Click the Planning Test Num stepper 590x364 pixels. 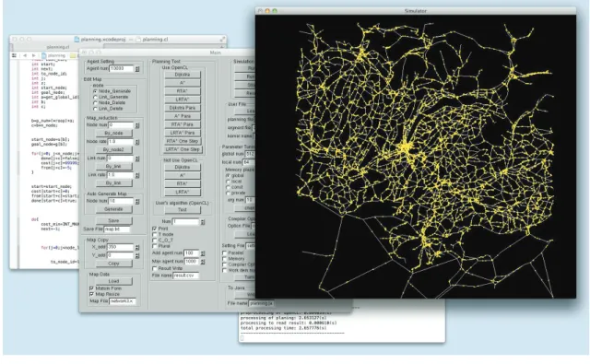point(203,222)
